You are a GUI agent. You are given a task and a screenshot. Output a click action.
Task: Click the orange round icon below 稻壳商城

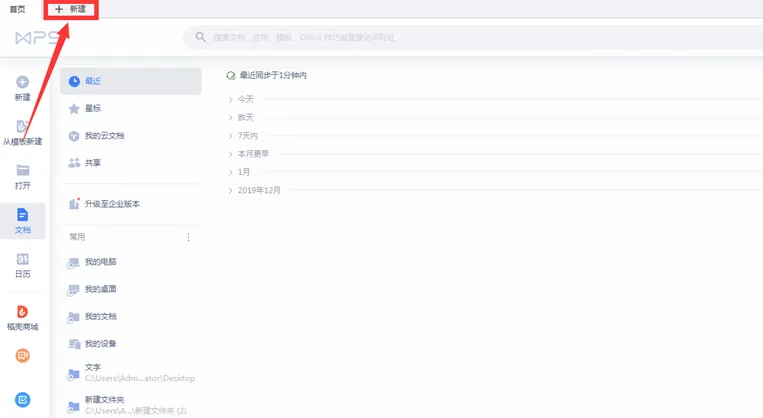coord(22,356)
